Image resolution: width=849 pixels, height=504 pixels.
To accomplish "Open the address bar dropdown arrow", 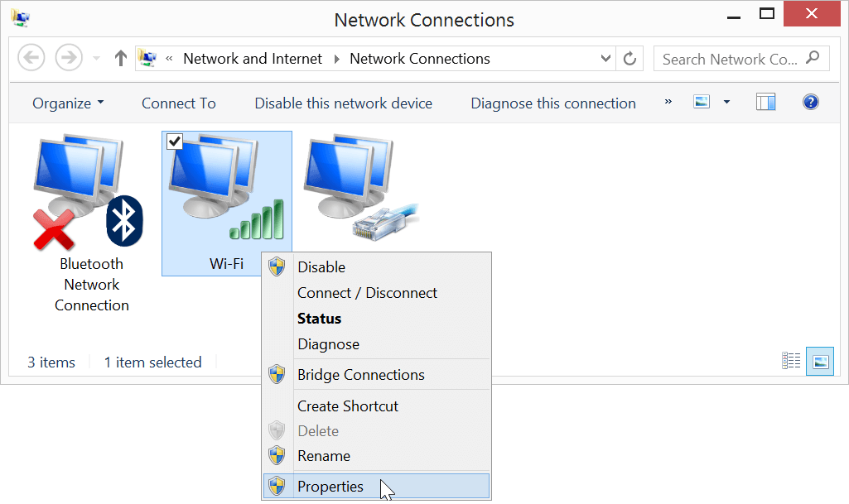I will click(604, 58).
